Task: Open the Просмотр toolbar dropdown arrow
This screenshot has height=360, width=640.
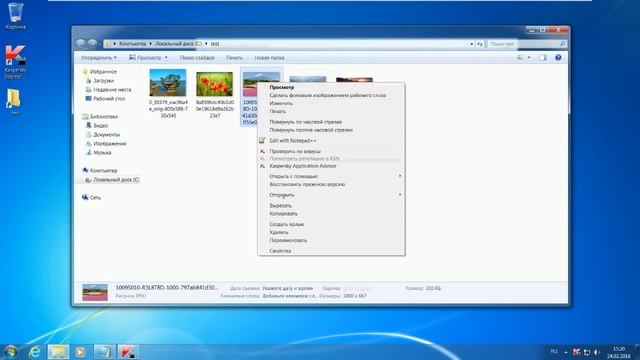Action: tap(166, 58)
